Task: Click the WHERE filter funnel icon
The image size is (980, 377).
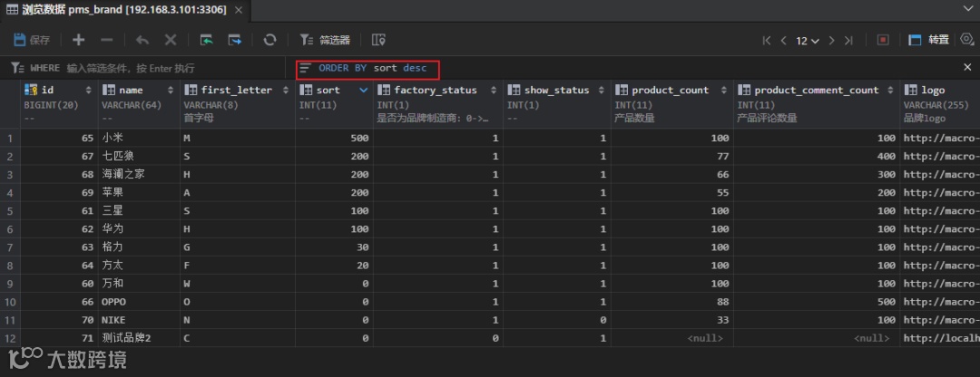Action: click(17, 68)
